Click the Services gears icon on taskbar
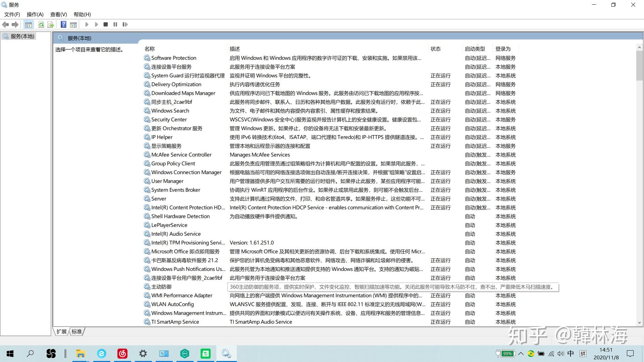The image size is (644, 362). pyautogui.click(x=226, y=354)
